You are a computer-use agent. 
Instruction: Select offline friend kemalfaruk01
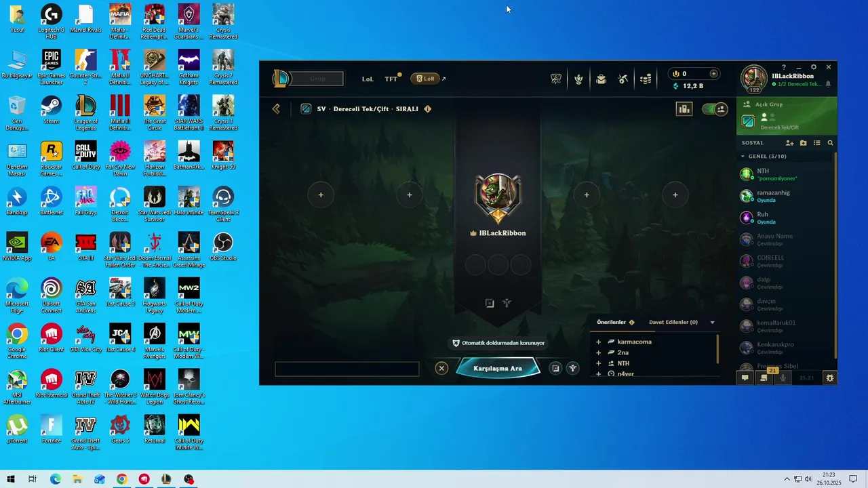click(787, 326)
